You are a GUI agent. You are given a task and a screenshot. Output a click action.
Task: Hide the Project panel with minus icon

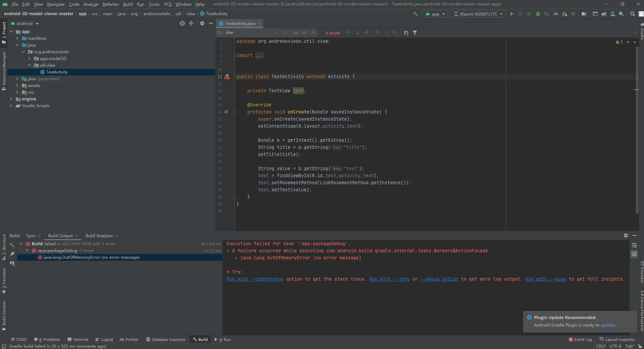(211, 23)
